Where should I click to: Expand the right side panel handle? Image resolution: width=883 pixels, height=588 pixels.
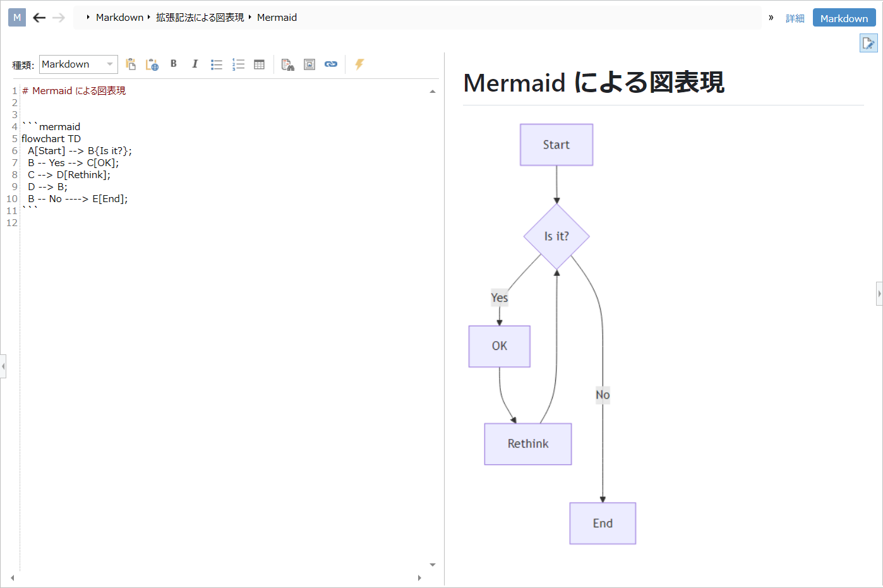tap(879, 294)
